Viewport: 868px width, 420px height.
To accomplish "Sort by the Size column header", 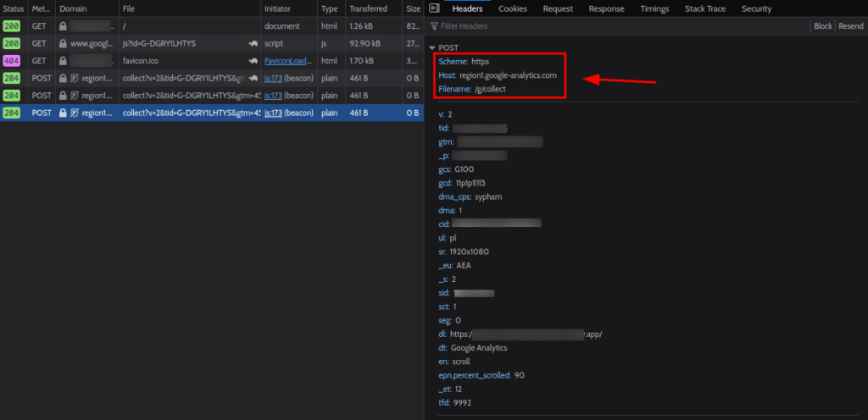I will (x=413, y=8).
